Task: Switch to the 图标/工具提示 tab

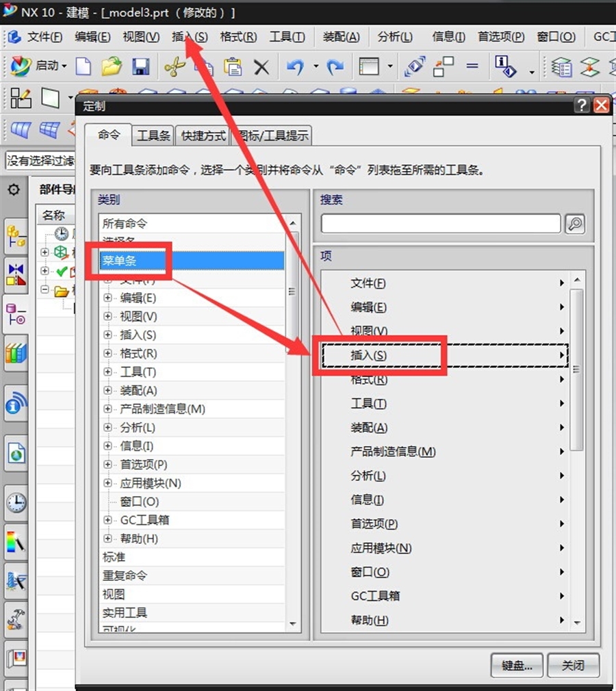Action: 272,135
